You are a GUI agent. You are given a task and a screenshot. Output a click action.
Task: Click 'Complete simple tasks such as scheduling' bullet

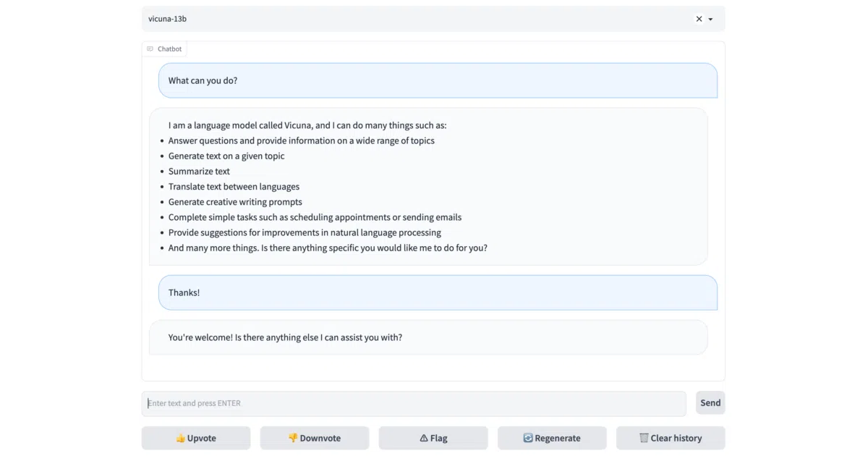coord(315,217)
